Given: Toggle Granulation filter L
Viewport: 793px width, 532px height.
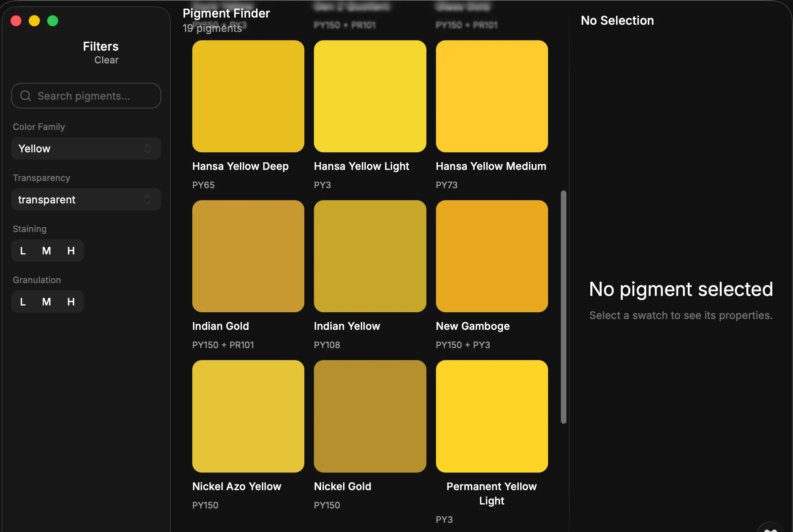Looking at the screenshot, I should 23,301.
